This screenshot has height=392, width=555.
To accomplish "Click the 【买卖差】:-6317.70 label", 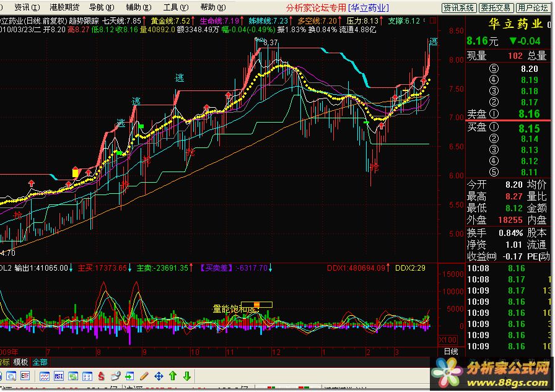I will (x=234, y=268).
